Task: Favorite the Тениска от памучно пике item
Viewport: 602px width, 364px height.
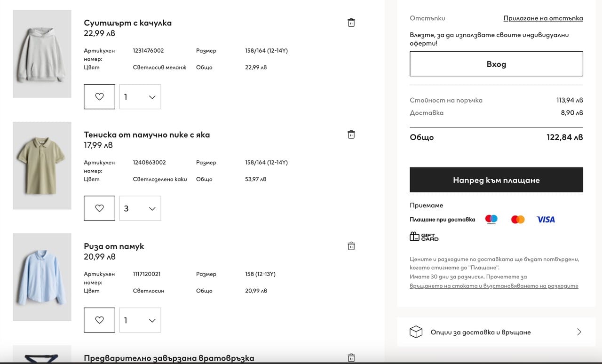Action: coord(99,208)
